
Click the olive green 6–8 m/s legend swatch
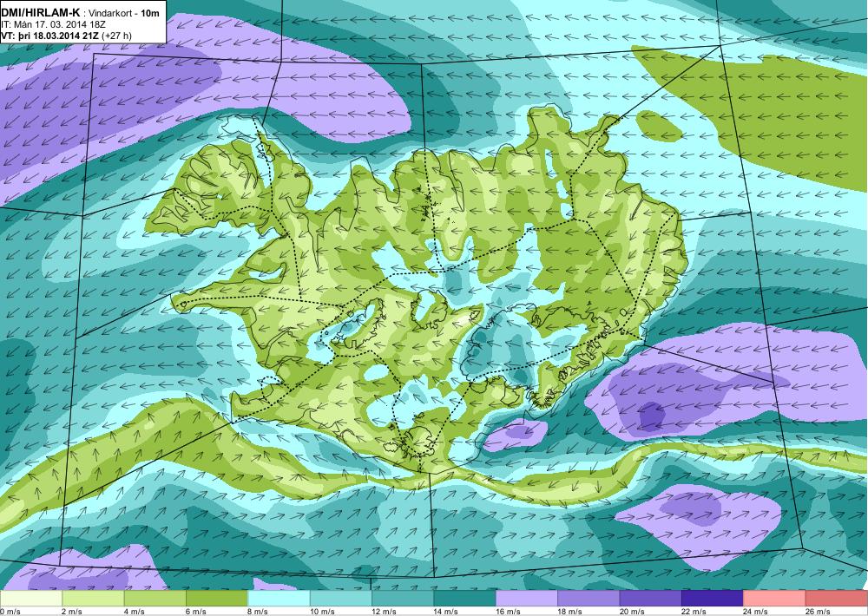[217, 598]
